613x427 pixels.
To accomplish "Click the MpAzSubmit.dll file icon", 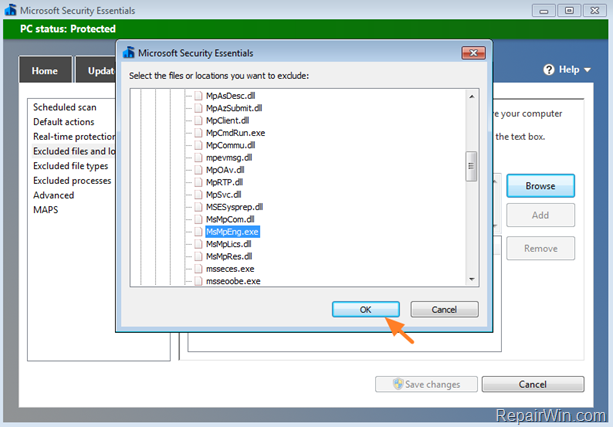I will (x=198, y=108).
